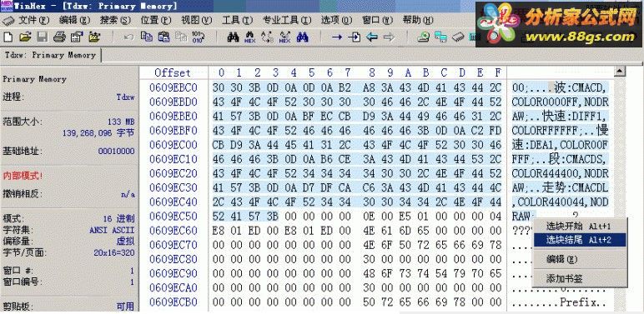Viewport: 644px width, 314px height.
Task: Click the scroll-up arrow of hex view
Action: [x=619, y=72]
